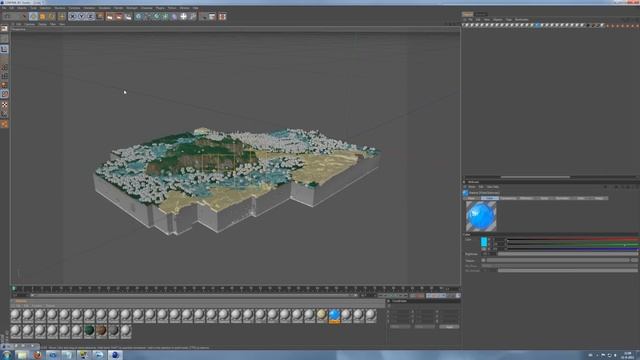Click the Make Editable icon in left sidebar
Viewport: 640px width, 360px height.
[4, 29]
